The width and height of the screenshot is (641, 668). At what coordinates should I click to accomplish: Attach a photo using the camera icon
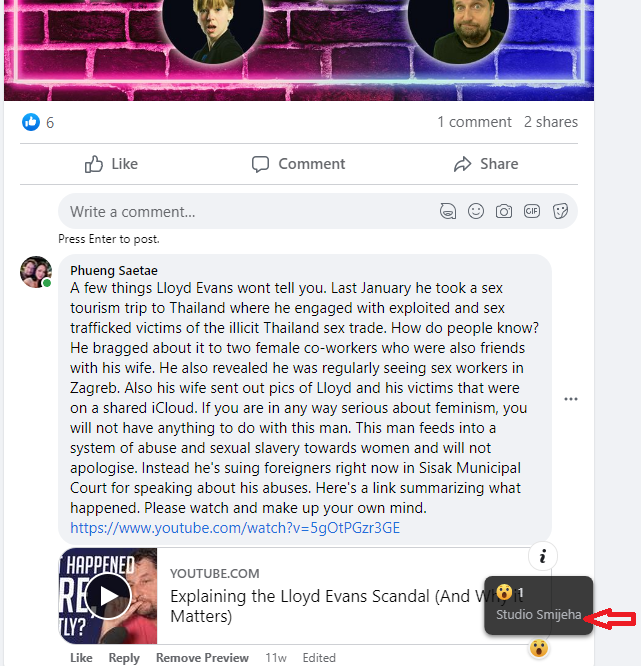(503, 211)
